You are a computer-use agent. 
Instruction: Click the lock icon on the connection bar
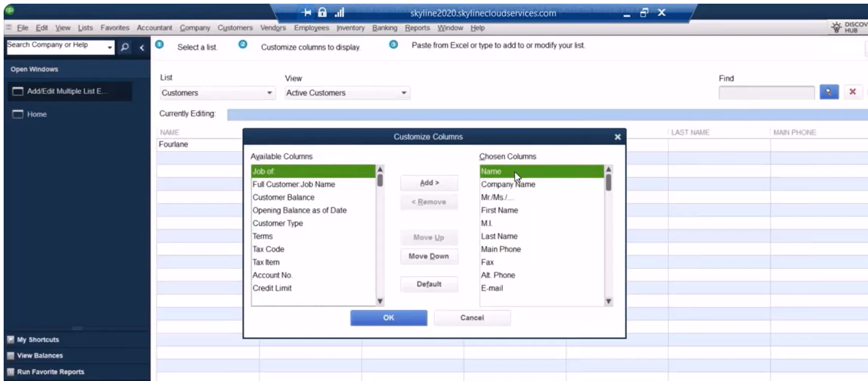(323, 13)
